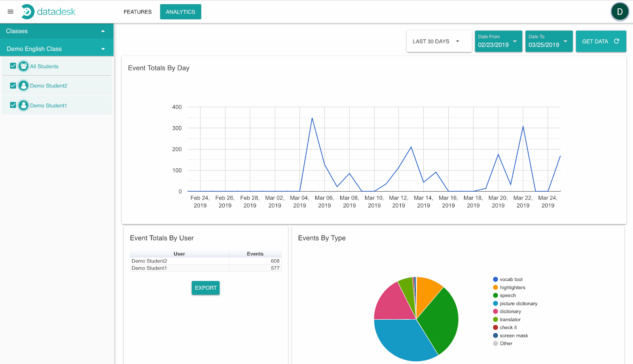The width and height of the screenshot is (633, 364).
Task: Click the Demo Student2 table row
Action: click(206, 261)
